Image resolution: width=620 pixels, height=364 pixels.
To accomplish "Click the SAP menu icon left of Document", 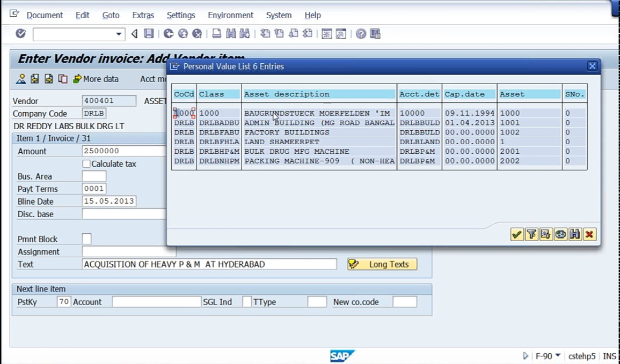I will (14, 14).
